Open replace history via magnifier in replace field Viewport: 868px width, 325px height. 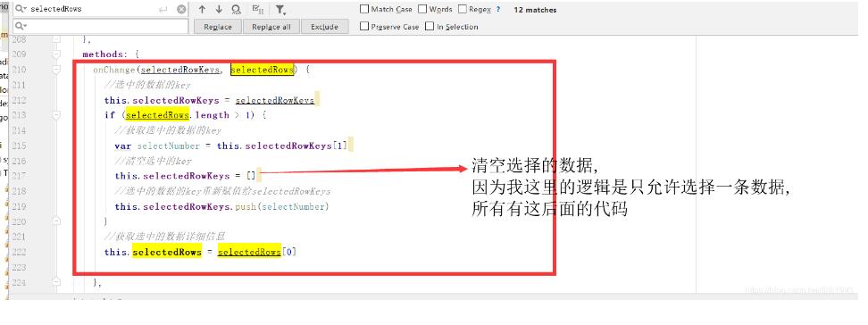click(21, 26)
